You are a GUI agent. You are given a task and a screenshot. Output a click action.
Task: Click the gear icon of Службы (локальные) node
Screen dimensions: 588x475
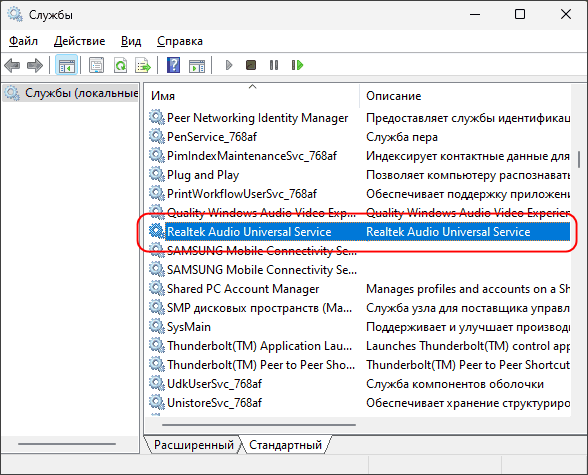point(12,93)
